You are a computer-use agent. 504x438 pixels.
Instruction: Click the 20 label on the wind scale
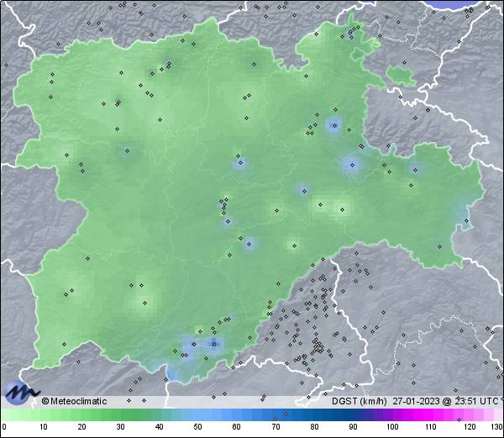tap(82, 427)
